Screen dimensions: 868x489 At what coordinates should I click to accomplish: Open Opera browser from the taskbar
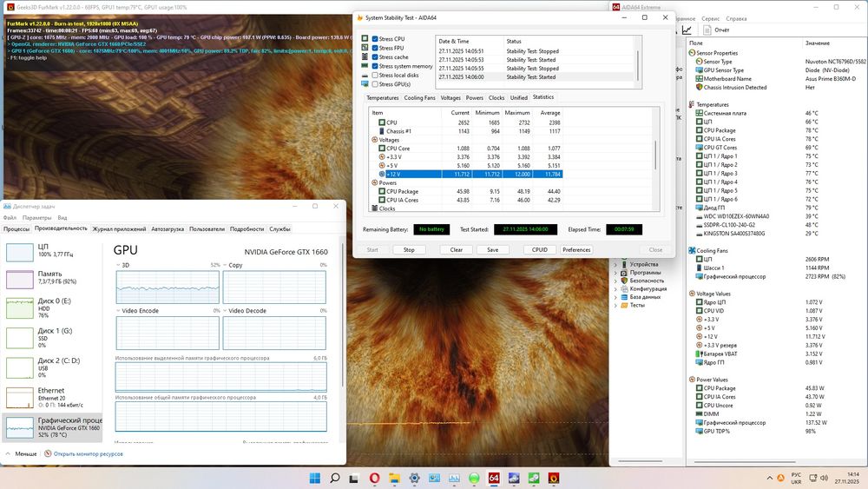click(375, 478)
